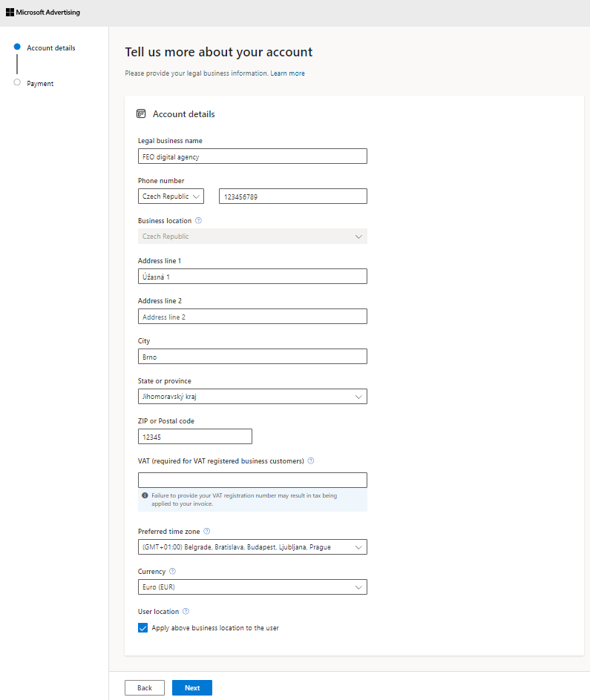Open the User location help icon

tap(186, 611)
